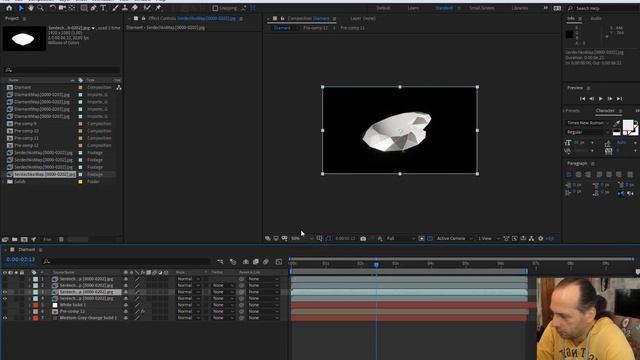Open the Audio panel tab
The height and width of the screenshot is (360, 640).
596,18
